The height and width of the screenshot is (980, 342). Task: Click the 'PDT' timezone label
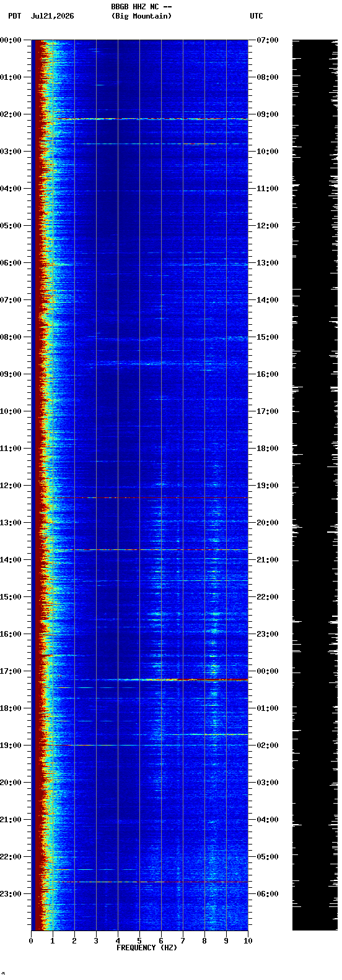point(14,16)
